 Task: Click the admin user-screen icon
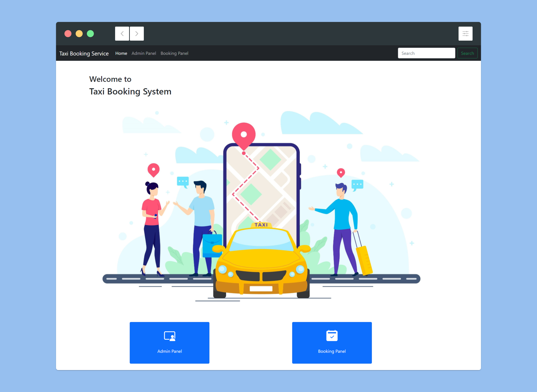click(170, 336)
